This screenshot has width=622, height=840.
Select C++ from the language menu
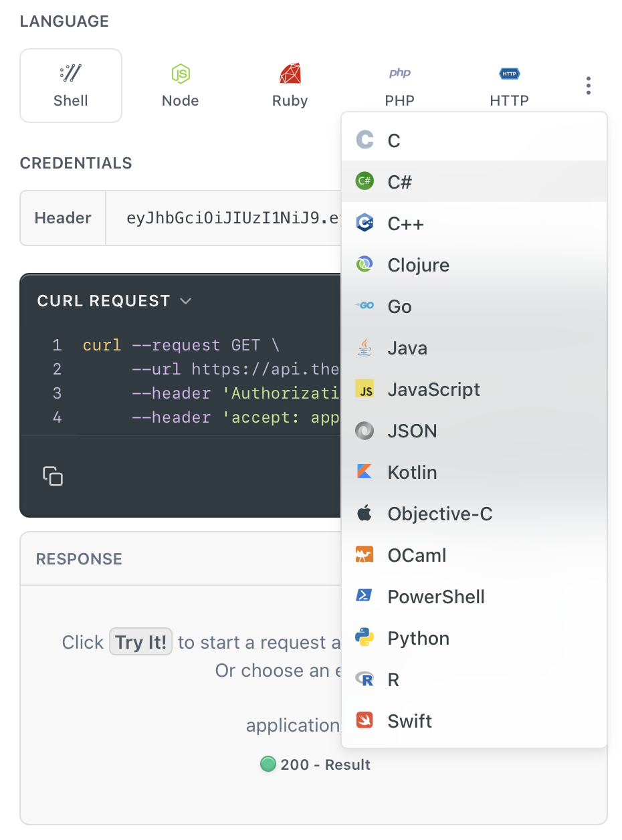pyautogui.click(x=474, y=223)
